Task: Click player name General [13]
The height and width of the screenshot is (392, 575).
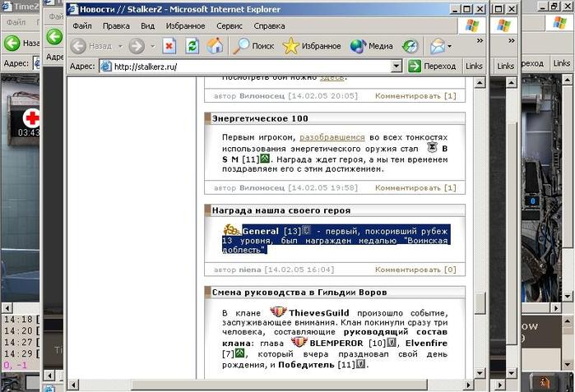Action: click(x=271, y=231)
